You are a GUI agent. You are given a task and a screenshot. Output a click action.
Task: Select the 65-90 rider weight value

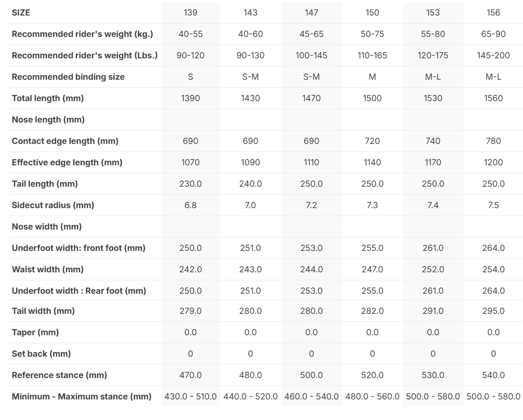click(493, 34)
